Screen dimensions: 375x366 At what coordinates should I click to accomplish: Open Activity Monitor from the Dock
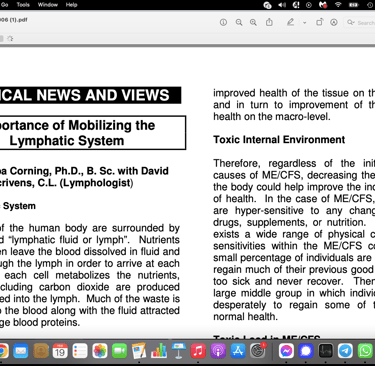point(325,351)
